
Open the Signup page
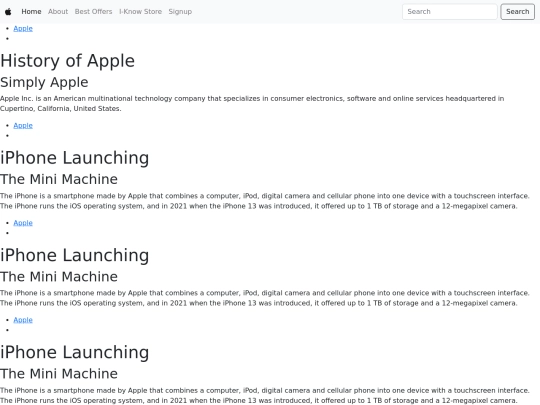tap(180, 12)
